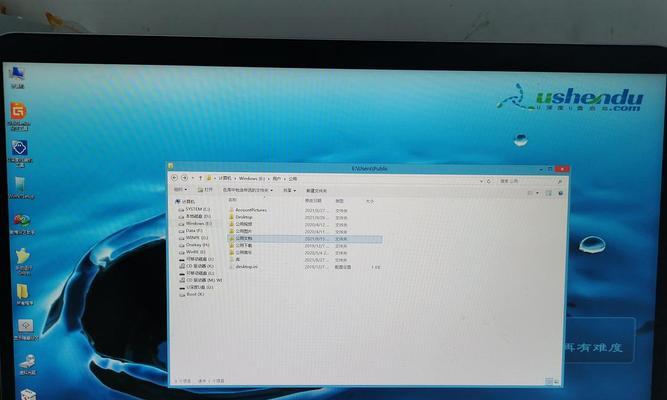667x400 pixels.
Task: Open the orange DiskGenius desktop icon
Action: coord(19,116)
